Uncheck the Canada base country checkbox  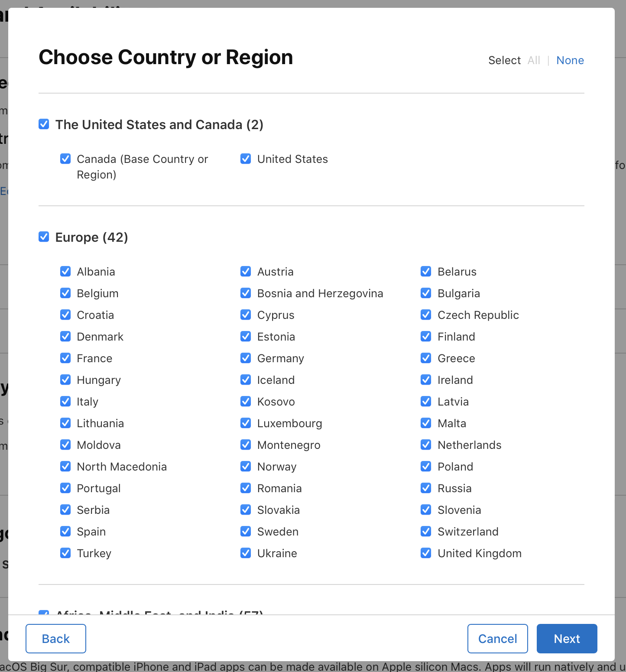(65, 159)
